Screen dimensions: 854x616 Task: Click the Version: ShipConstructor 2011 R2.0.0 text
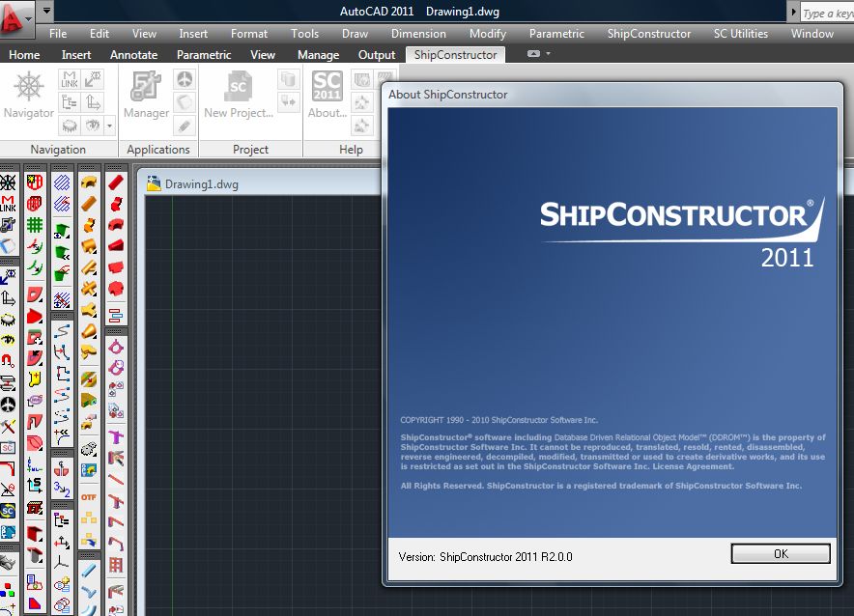[485, 557]
